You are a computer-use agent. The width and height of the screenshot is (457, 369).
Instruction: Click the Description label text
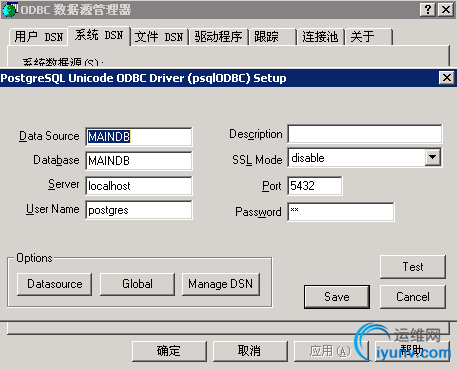coord(256,134)
